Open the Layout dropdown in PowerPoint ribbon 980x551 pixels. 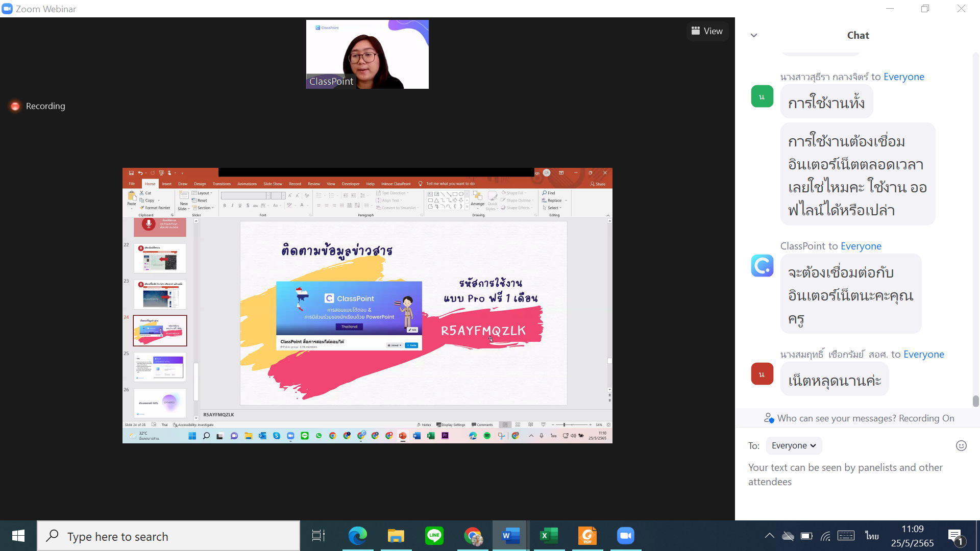pyautogui.click(x=201, y=193)
